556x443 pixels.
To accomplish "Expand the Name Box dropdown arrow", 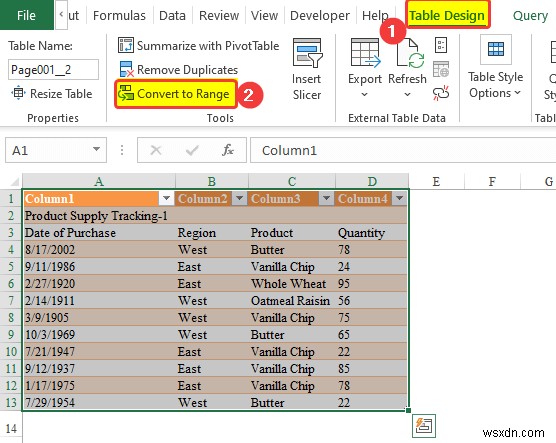I will pyautogui.click(x=96, y=149).
